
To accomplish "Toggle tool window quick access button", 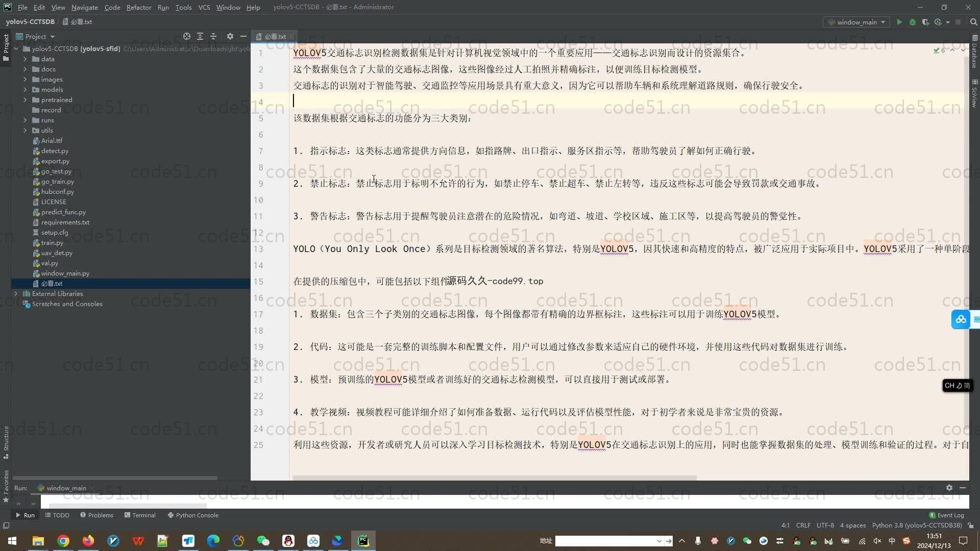I will tap(6, 525).
